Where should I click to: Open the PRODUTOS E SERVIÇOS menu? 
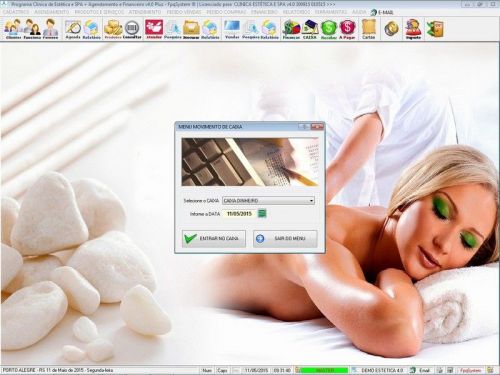pos(99,12)
